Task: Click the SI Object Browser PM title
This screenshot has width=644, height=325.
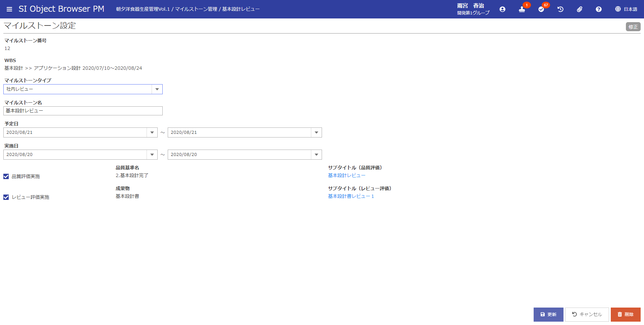Action: pyautogui.click(x=61, y=9)
